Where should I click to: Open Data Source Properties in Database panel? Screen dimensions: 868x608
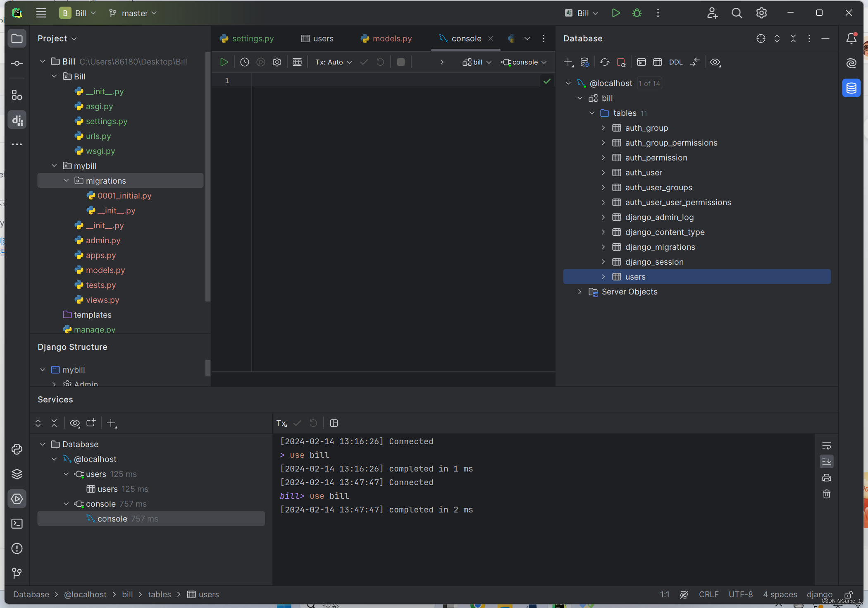tap(584, 62)
